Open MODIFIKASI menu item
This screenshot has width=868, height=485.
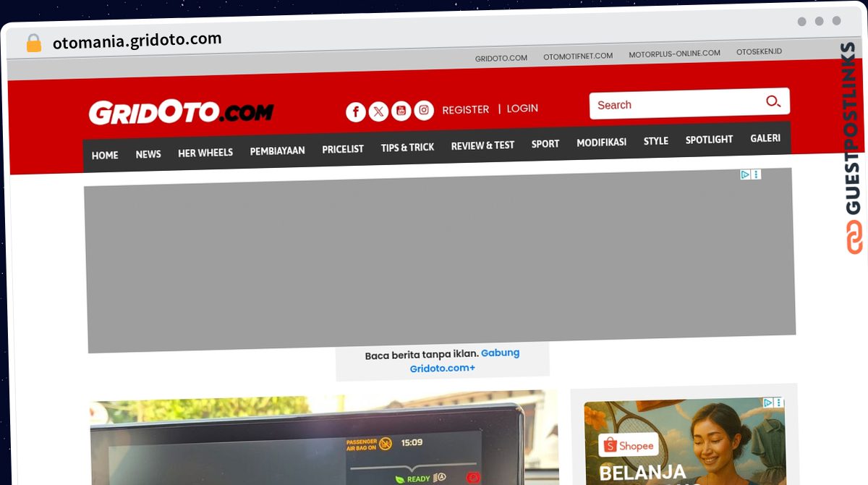pyautogui.click(x=601, y=142)
